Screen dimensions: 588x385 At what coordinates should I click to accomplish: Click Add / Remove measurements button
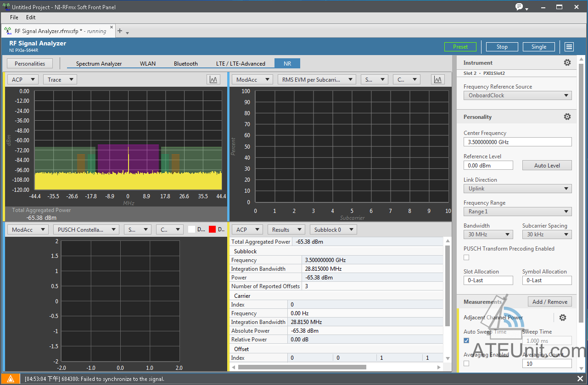(x=550, y=301)
